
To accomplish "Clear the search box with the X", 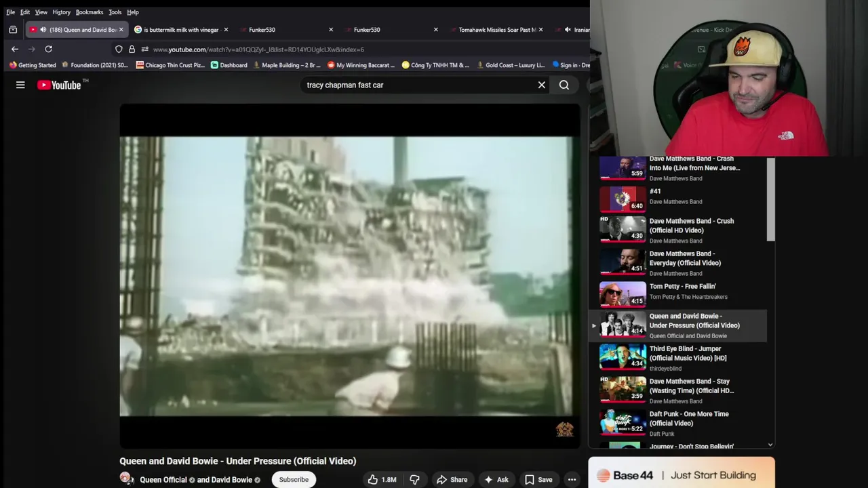I will tap(542, 85).
